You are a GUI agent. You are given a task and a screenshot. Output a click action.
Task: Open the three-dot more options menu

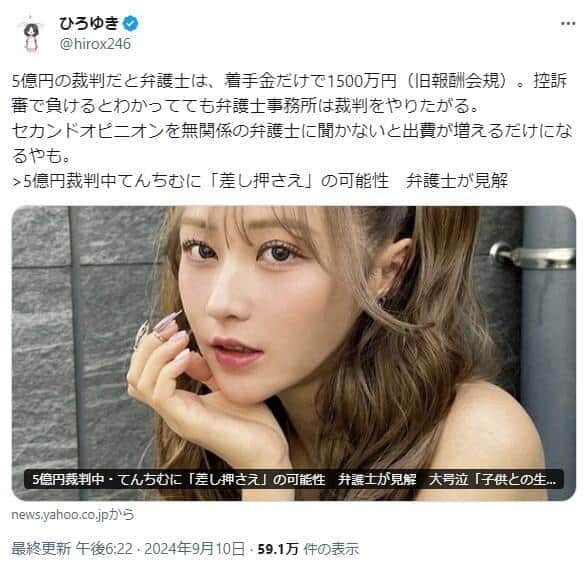(568, 24)
